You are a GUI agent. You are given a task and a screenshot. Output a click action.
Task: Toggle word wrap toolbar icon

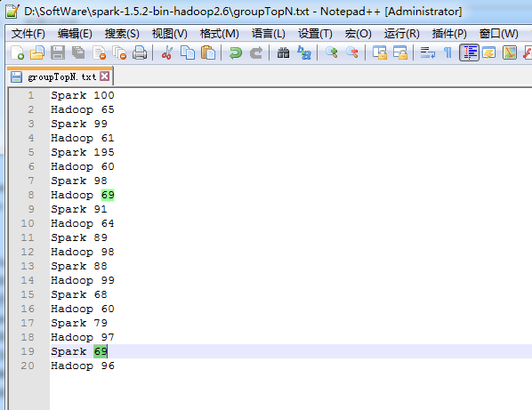point(428,52)
